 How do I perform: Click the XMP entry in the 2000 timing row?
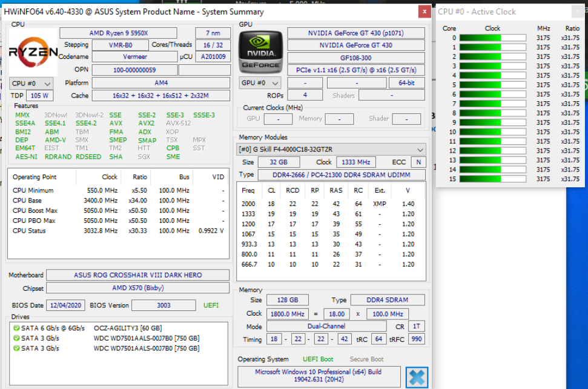click(x=380, y=204)
